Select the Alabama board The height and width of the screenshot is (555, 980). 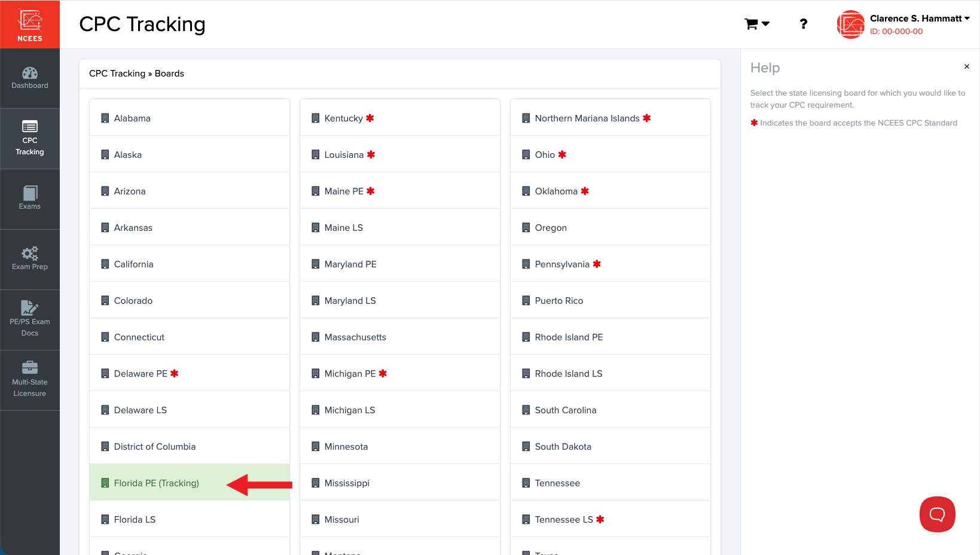(x=190, y=118)
